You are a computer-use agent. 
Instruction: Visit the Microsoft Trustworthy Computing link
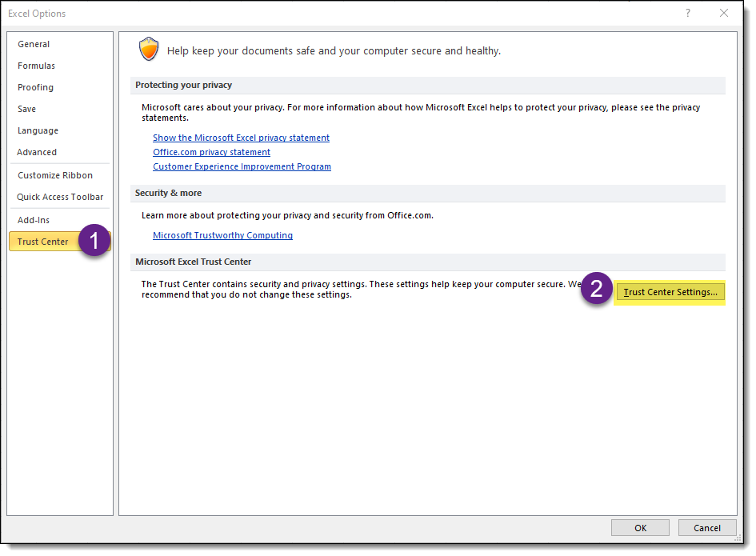point(222,235)
